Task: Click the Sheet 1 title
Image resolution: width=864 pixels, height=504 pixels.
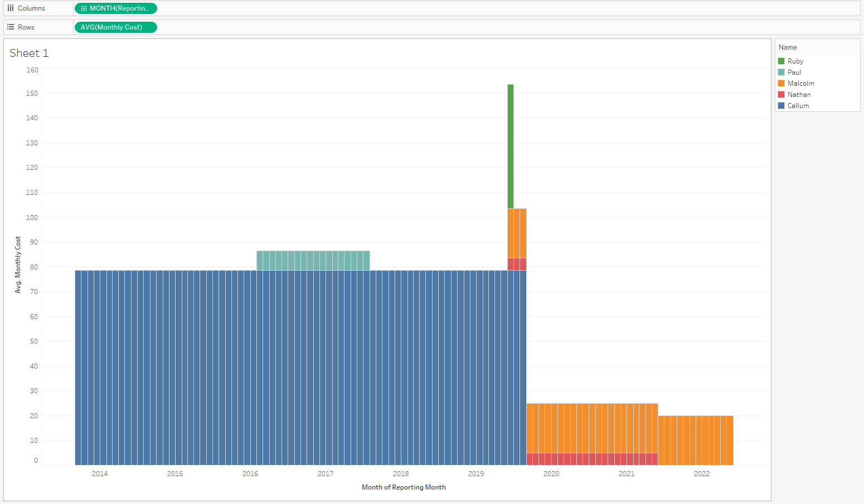Action: 29,53
